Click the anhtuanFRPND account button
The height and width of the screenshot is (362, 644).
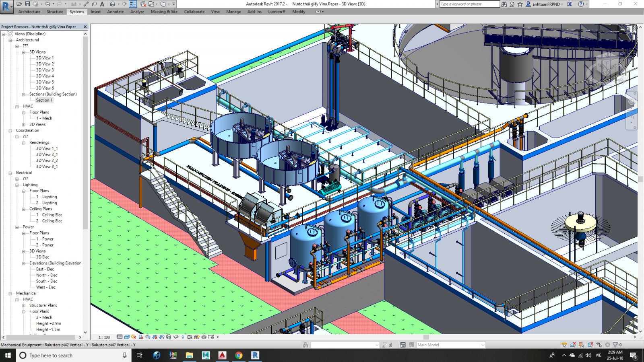click(x=545, y=4)
